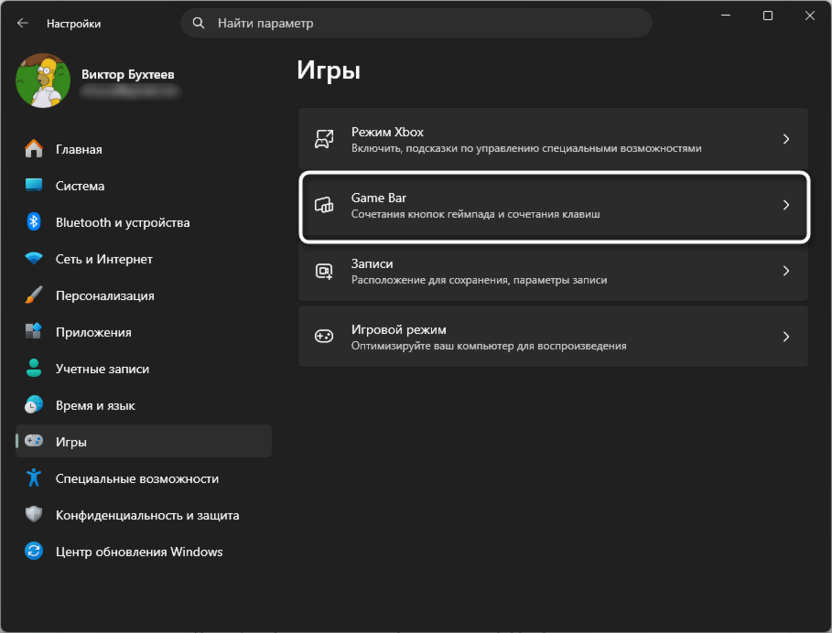832x633 pixels.
Task: Click the Homer Simpson profile avatar
Action: [x=43, y=80]
